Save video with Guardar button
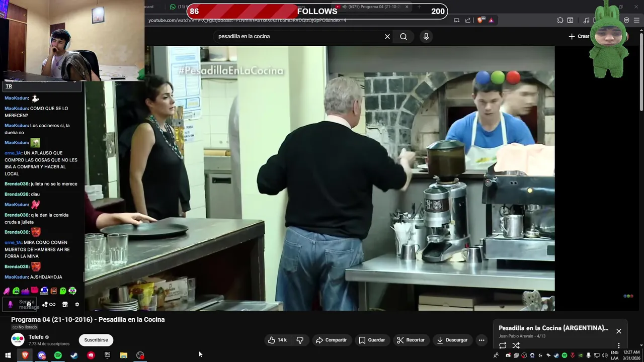Viewport: 644px width, 362px height. pos(372,340)
